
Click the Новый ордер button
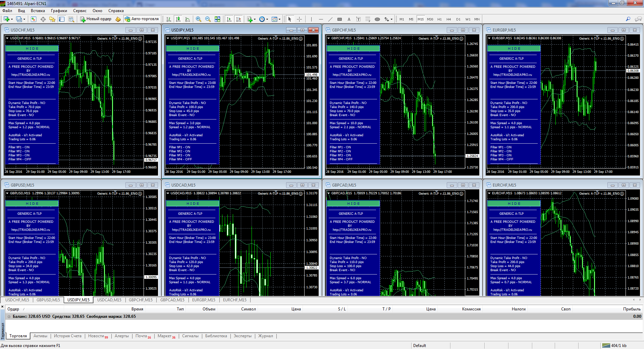tap(96, 19)
